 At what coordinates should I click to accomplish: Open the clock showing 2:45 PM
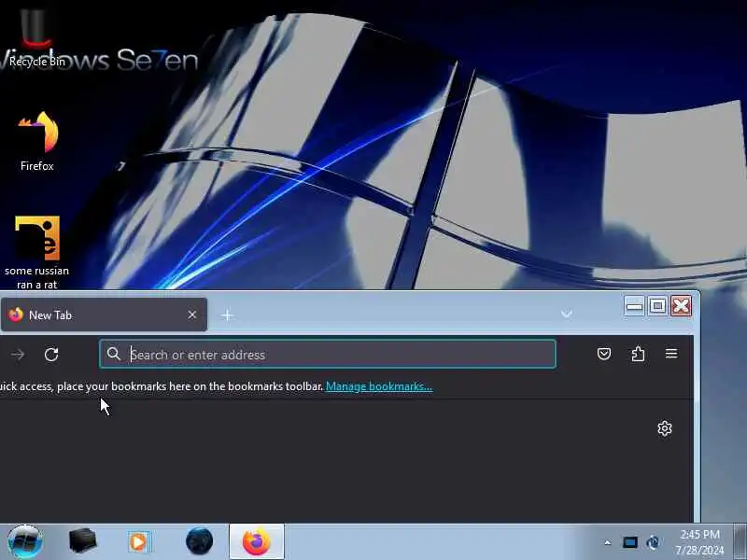point(699,542)
